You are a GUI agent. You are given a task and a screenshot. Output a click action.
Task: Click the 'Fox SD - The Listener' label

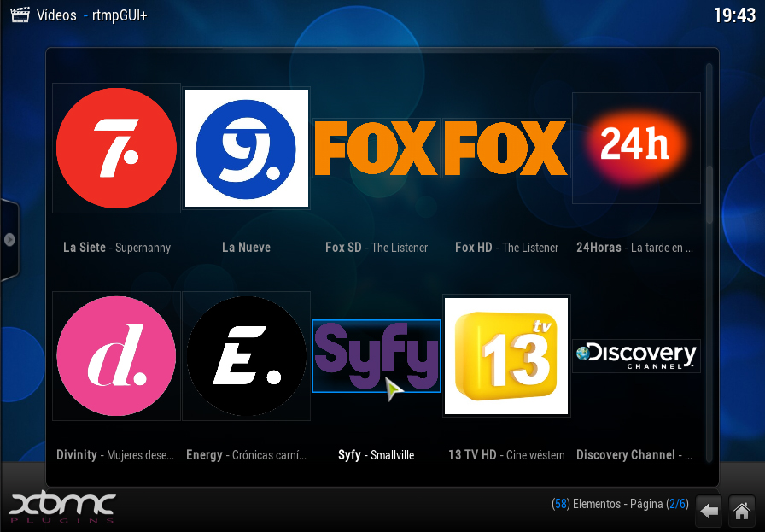click(x=377, y=248)
